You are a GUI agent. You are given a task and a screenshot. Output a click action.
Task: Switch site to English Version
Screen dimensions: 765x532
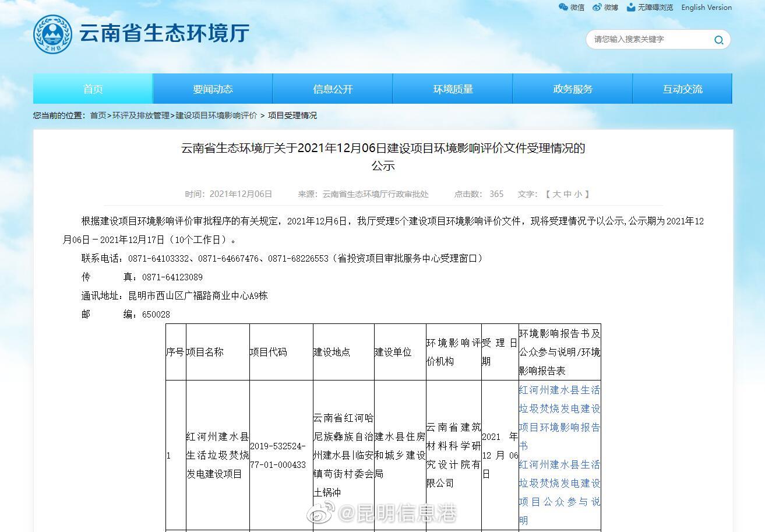click(x=706, y=8)
